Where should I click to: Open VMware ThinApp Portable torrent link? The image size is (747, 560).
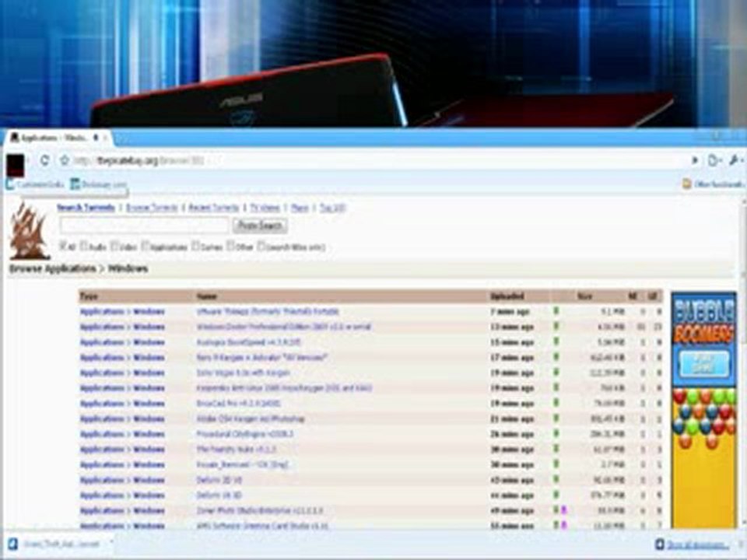tap(268, 311)
